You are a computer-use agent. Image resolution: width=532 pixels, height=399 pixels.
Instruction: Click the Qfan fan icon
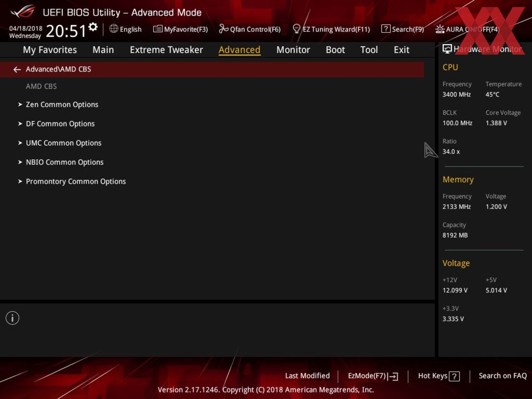coord(223,29)
